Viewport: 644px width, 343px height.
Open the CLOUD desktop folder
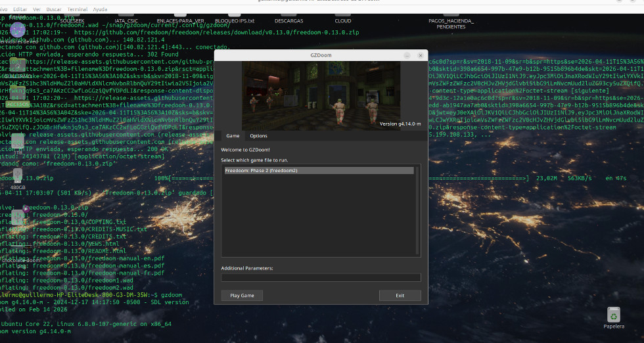click(343, 20)
